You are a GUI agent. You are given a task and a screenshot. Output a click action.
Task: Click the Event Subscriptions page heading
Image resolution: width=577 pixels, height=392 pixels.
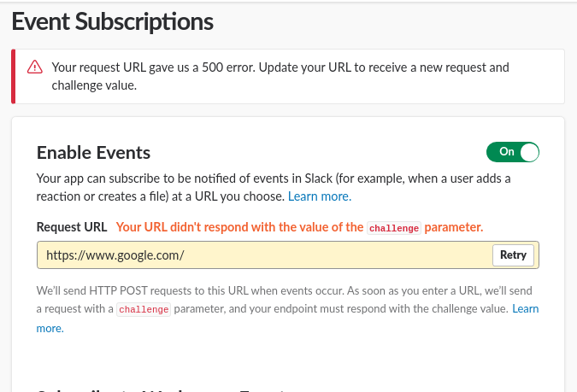(113, 21)
